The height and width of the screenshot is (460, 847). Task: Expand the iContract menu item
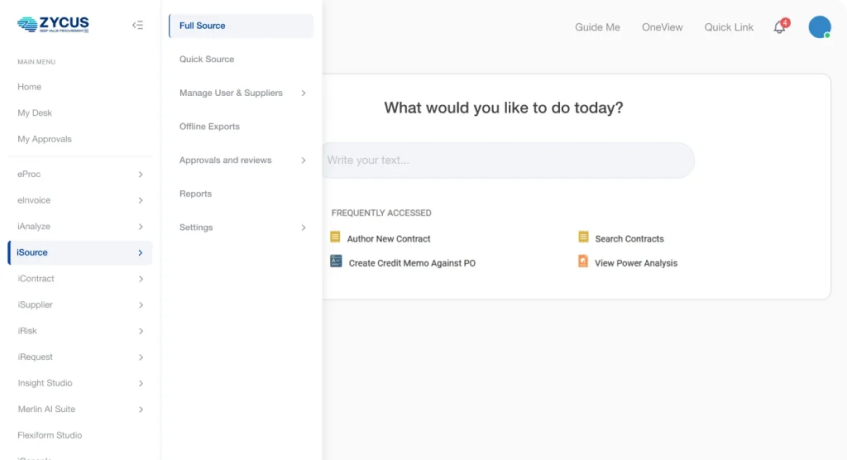coord(140,279)
